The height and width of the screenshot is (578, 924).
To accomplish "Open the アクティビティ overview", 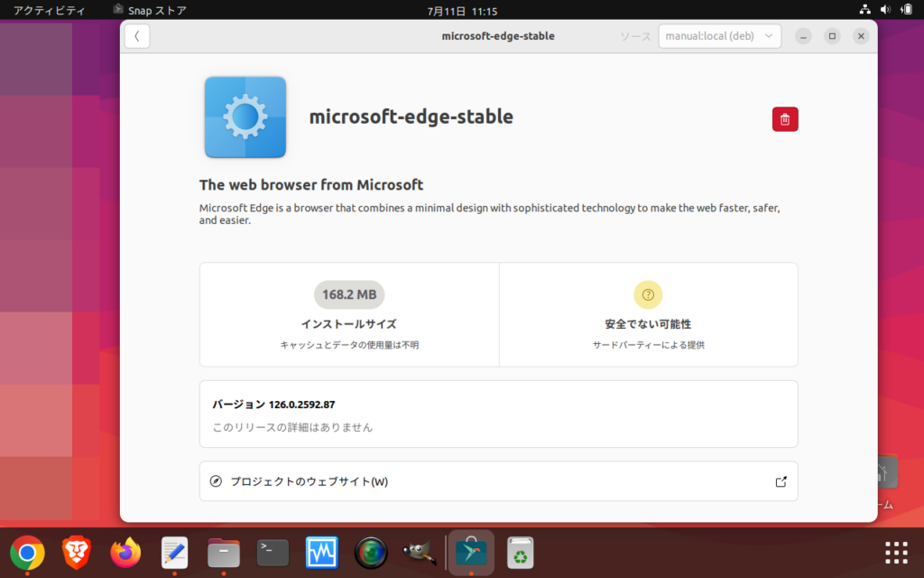I will click(49, 11).
